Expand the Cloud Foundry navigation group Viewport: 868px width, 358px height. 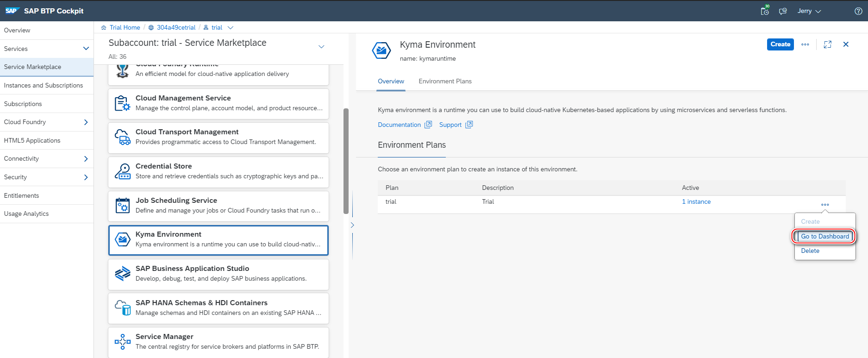coord(86,122)
